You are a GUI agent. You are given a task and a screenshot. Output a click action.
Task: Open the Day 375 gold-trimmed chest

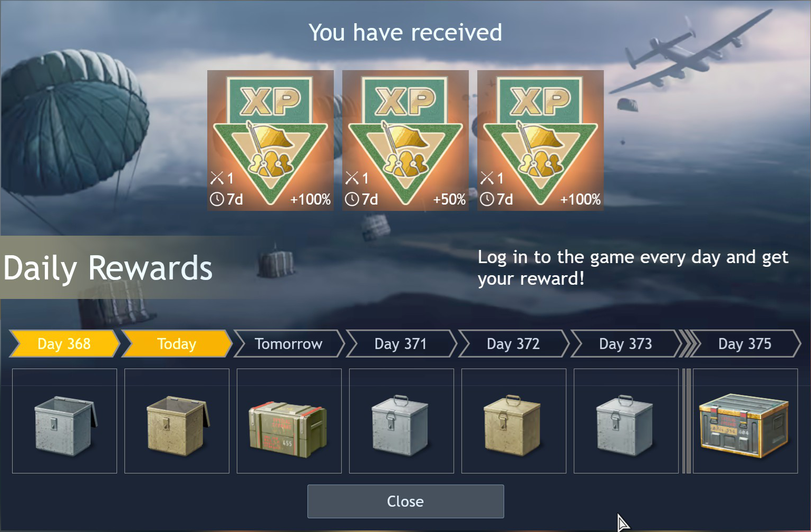[x=745, y=421]
